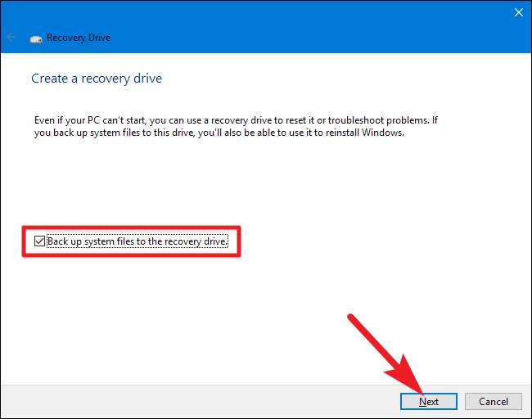Click the 'Create a recovery drive' heading
Viewport: 532px width, 419px height.
[97, 79]
